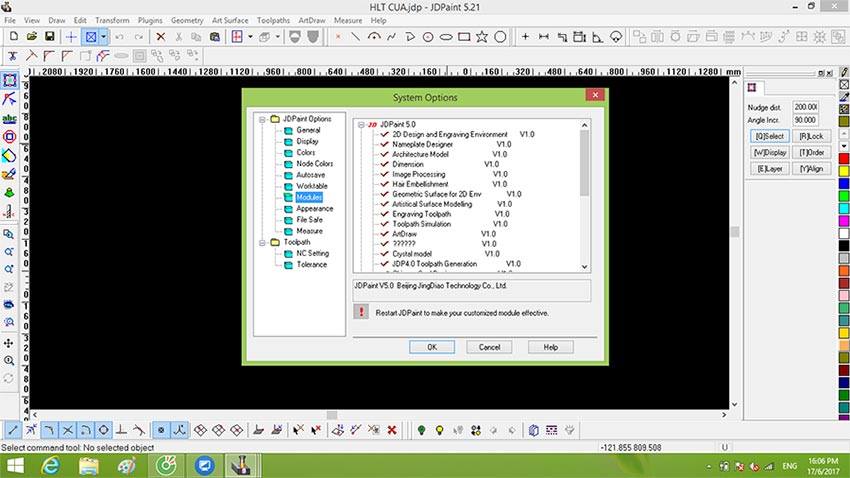Confirm System Options with OK

coord(432,347)
